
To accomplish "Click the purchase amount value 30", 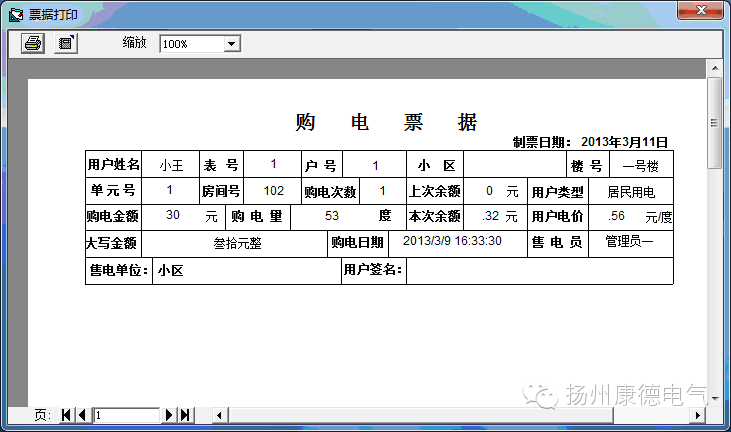I will [172, 215].
